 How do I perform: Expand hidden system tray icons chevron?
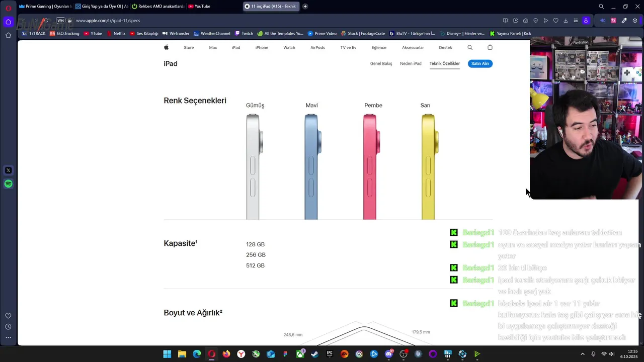tap(583, 354)
